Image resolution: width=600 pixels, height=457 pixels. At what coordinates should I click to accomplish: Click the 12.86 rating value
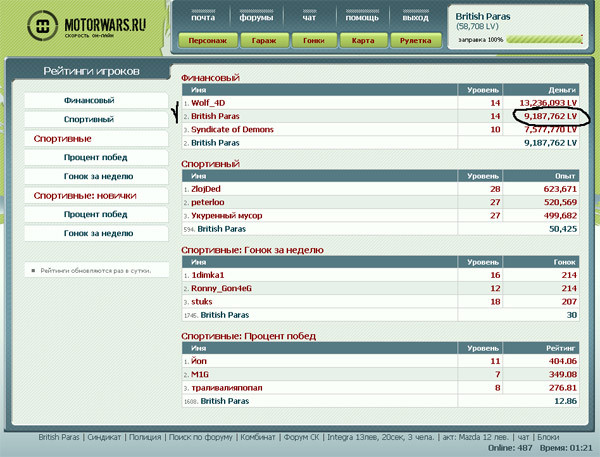pos(566,401)
